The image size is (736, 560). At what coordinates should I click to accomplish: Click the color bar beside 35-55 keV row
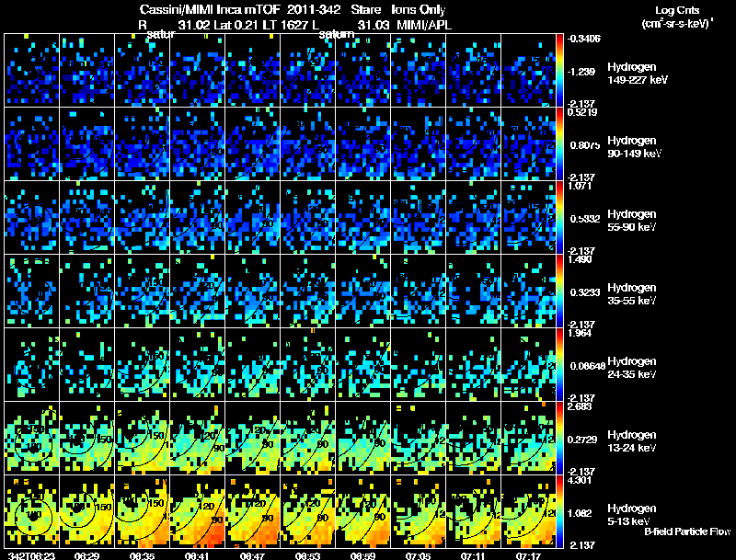559,291
